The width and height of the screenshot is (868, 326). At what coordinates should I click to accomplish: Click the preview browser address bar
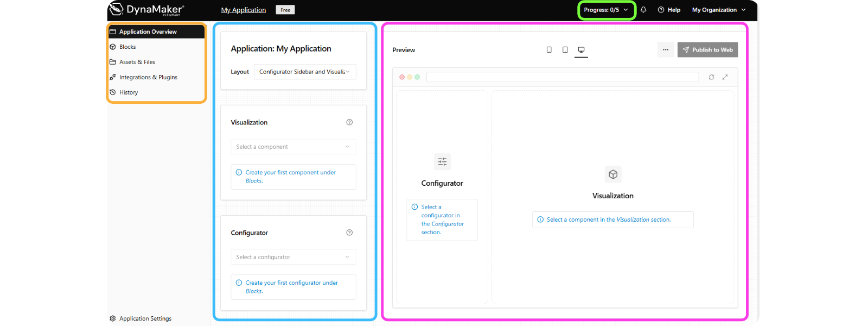coord(563,77)
